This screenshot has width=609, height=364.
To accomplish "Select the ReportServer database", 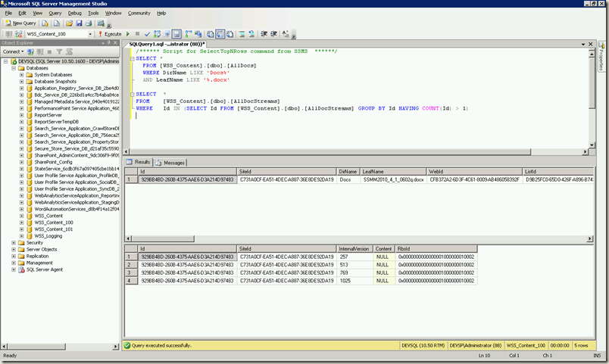I will point(48,115).
